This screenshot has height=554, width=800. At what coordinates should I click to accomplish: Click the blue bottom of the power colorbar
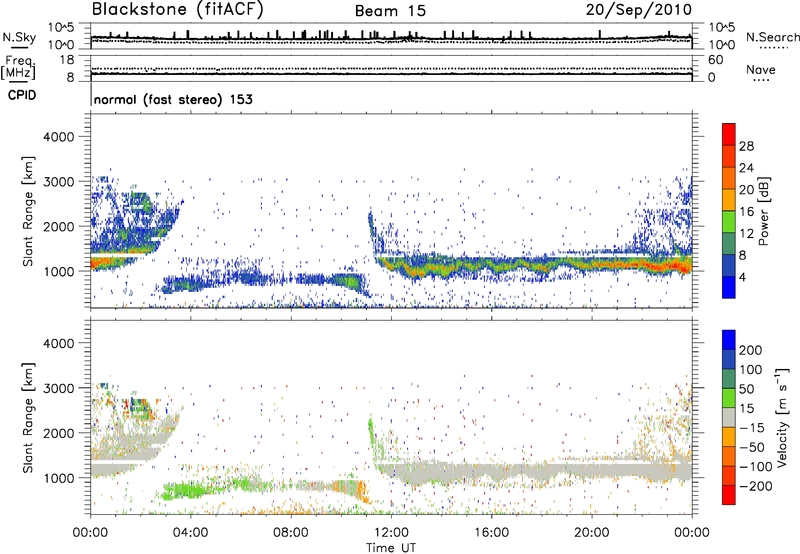[729, 287]
